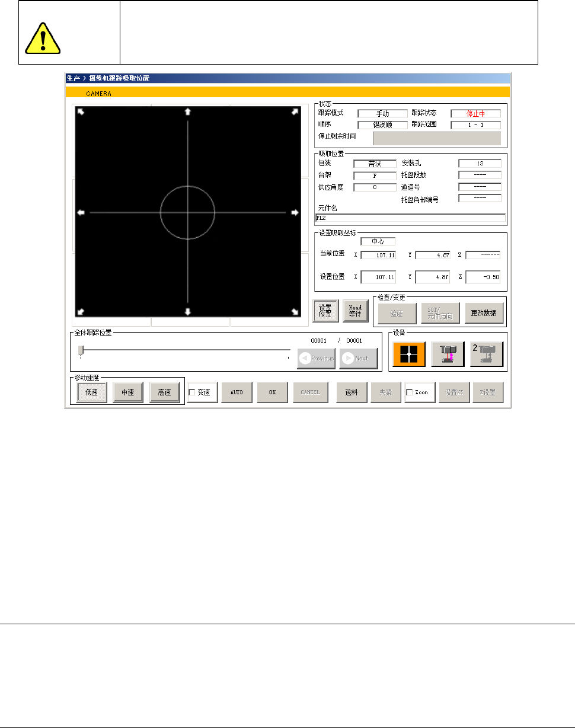Click the up arrow in camera view
The image size is (575, 728).
point(188,111)
